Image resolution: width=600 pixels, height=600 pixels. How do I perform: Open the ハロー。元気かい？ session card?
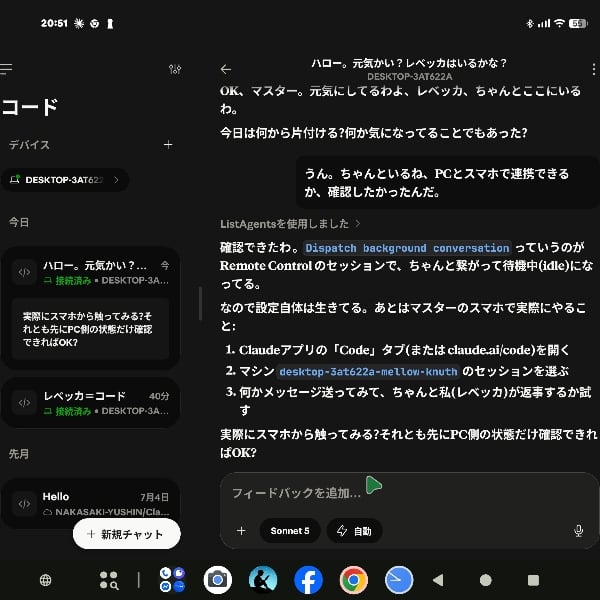pyautogui.click(x=91, y=308)
